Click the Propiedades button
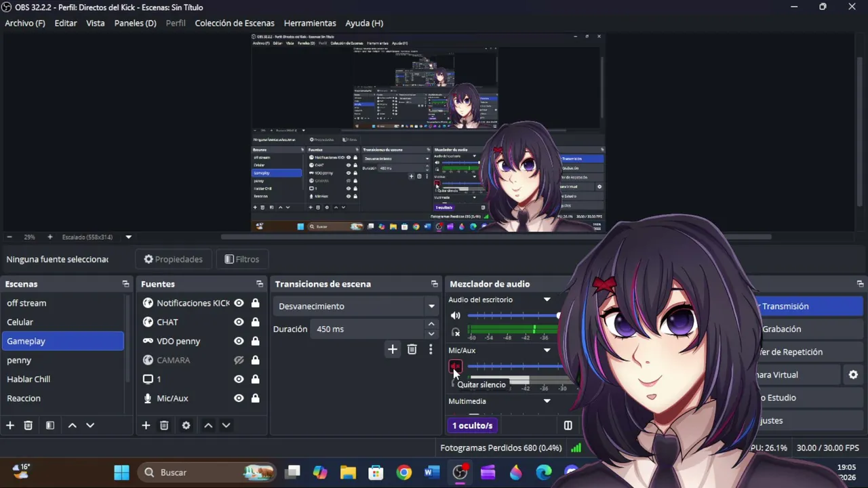This screenshot has width=868, height=488. [174, 259]
